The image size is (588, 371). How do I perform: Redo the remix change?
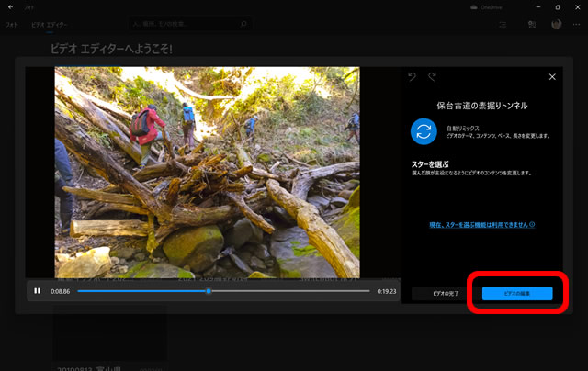tap(433, 77)
